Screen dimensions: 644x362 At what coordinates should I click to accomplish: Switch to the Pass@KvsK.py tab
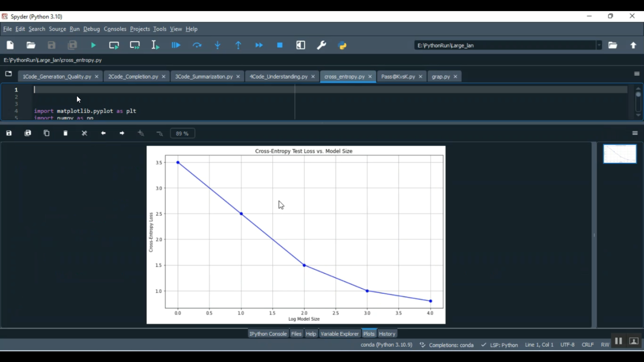(398, 77)
